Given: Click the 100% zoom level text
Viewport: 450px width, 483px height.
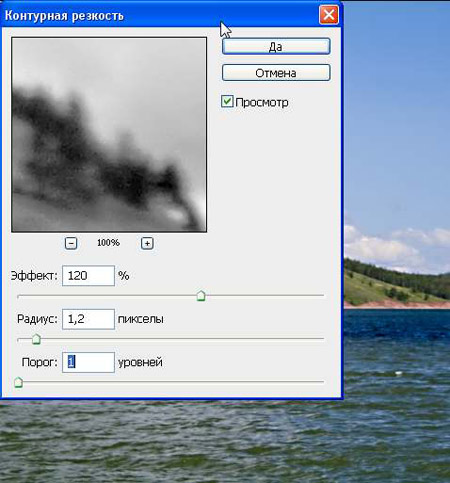Looking at the screenshot, I should tap(108, 243).
